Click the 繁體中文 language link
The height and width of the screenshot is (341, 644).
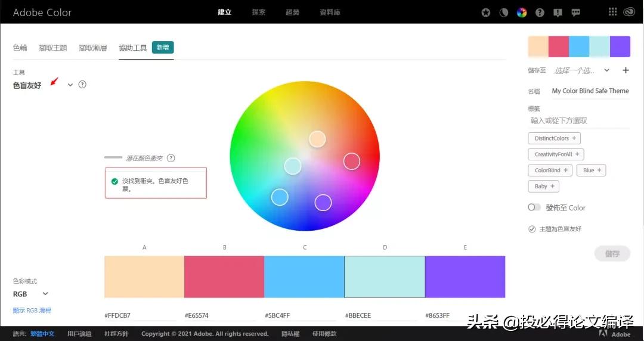42,334
